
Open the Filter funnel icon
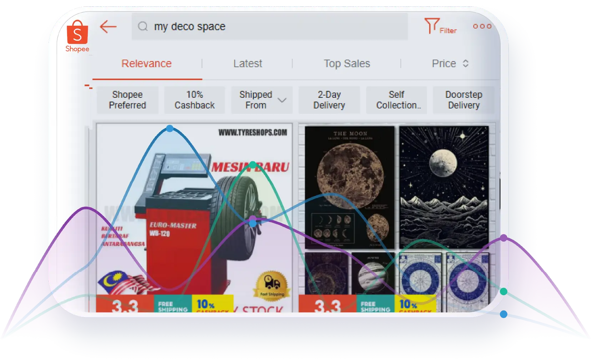point(431,26)
